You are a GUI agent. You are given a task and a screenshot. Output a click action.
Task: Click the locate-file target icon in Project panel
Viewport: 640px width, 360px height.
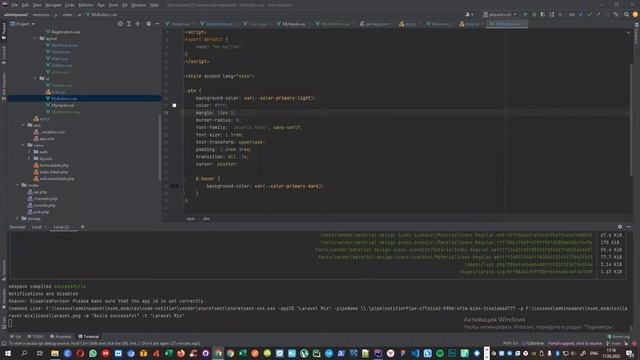click(x=120, y=24)
